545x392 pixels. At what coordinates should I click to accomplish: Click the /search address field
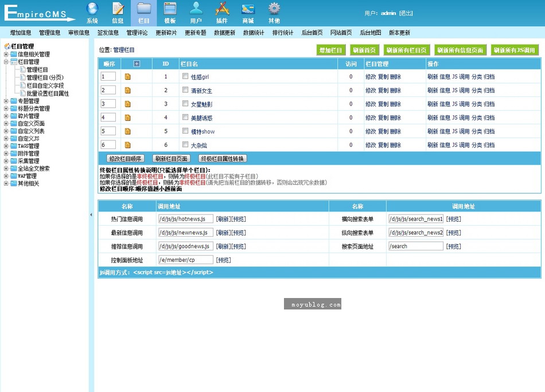point(416,246)
